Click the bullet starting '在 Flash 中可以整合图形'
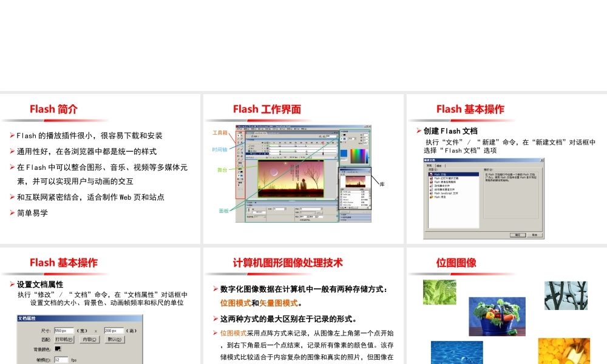This screenshot has height=364, width=607. [x=102, y=174]
